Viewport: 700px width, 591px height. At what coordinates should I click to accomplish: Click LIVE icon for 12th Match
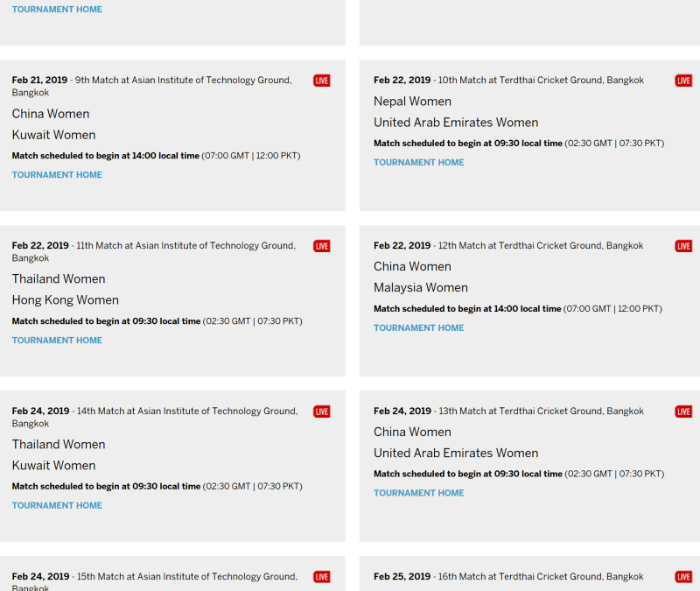click(683, 246)
